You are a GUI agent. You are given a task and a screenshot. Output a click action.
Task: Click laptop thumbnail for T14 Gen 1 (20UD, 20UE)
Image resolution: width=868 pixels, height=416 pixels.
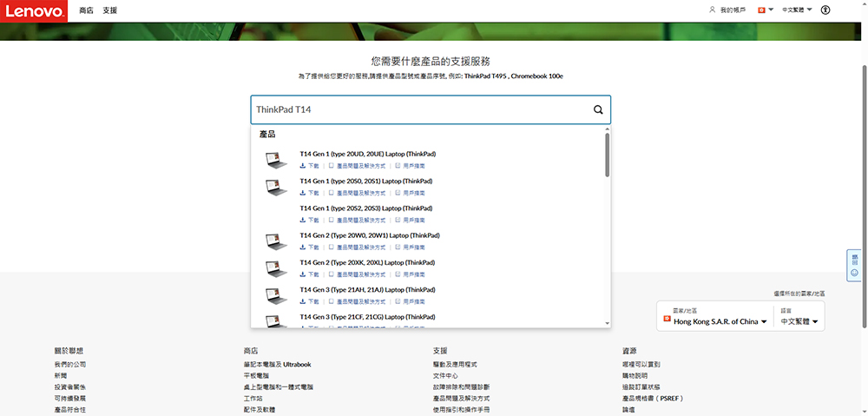276,160
